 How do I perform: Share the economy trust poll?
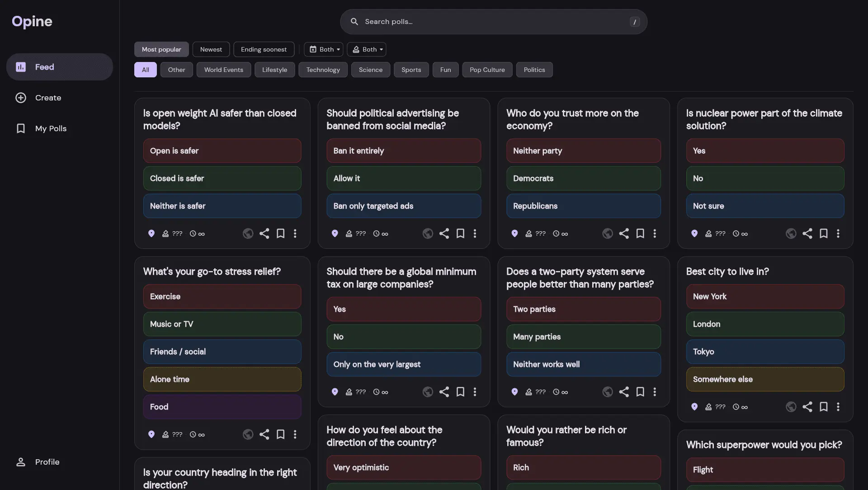[624, 233]
